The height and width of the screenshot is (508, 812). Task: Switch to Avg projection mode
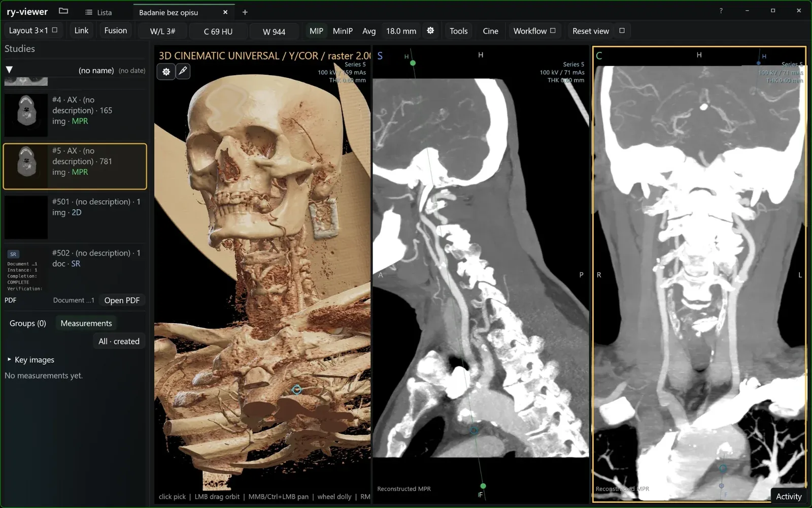click(369, 31)
